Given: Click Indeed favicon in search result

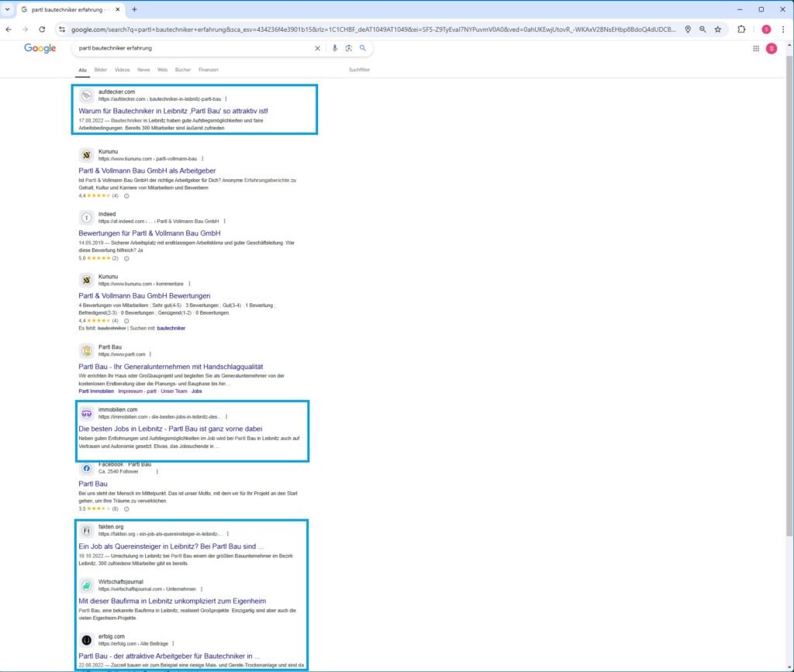Looking at the screenshot, I should [x=87, y=218].
